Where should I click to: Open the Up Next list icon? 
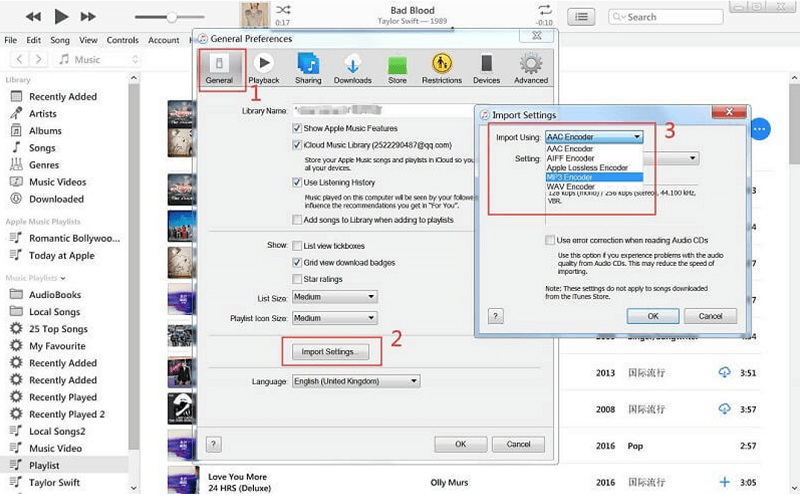pos(581,17)
